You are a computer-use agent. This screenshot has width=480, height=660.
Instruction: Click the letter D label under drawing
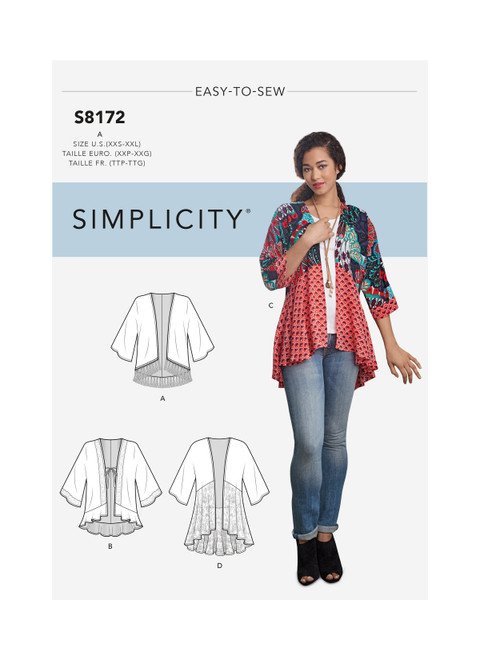219,566
